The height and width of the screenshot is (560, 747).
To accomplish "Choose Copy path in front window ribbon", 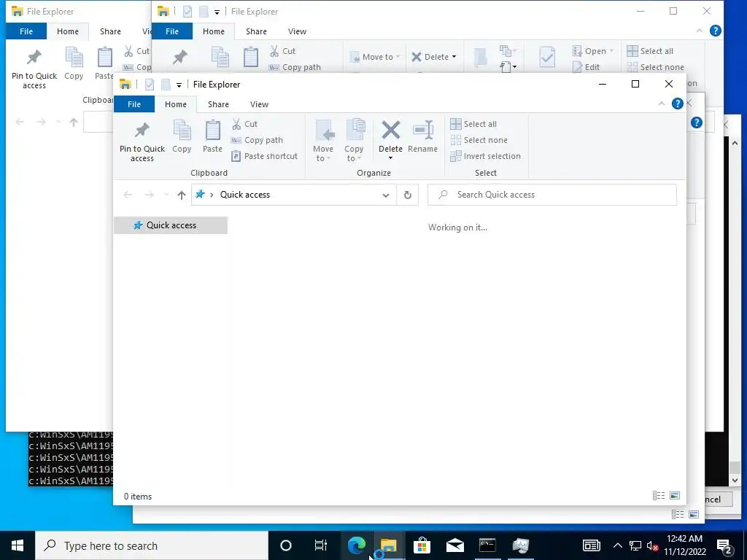I will (258, 140).
